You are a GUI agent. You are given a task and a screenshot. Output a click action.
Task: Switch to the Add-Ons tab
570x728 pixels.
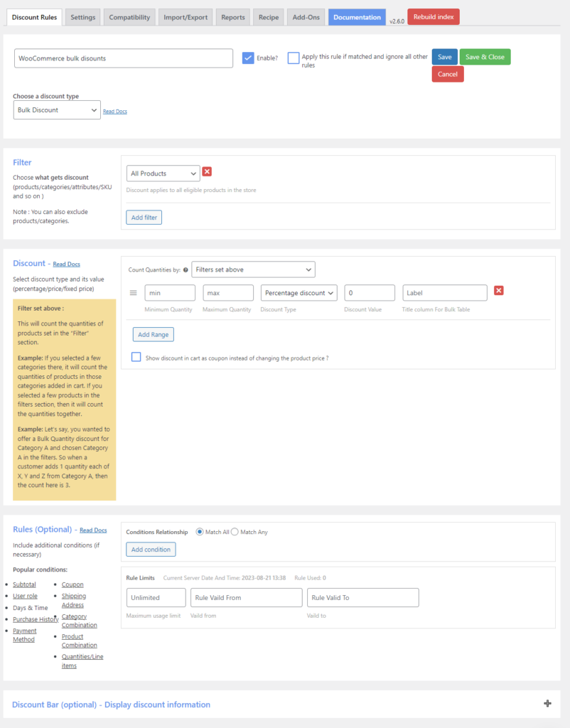(306, 17)
